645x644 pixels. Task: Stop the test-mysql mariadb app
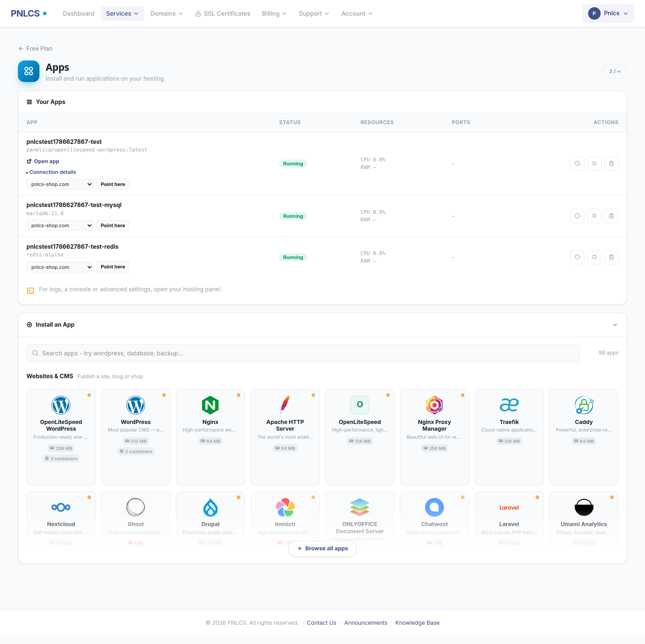point(594,216)
